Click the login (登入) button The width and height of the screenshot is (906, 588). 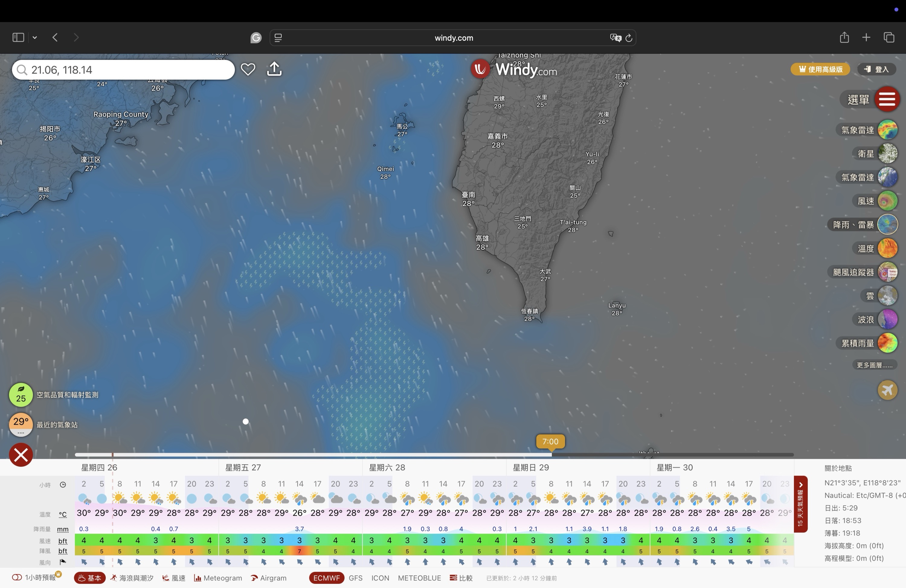point(877,69)
